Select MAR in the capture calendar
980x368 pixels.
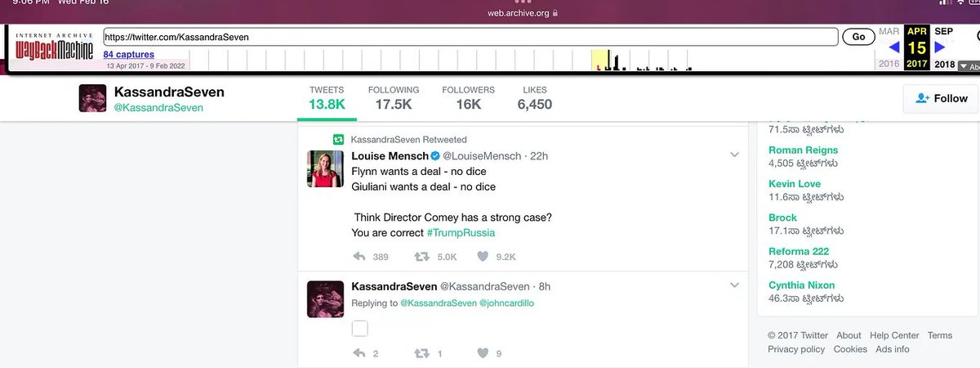(x=889, y=31)
